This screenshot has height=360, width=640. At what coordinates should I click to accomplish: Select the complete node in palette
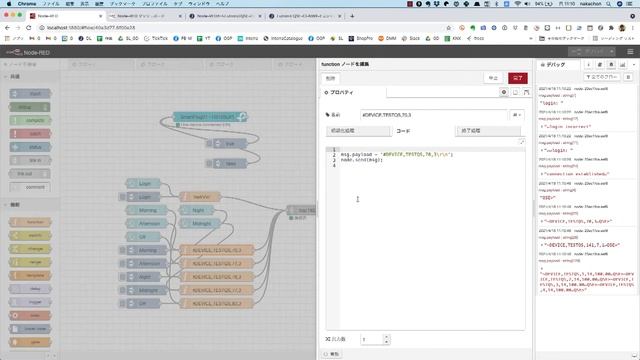30,120
